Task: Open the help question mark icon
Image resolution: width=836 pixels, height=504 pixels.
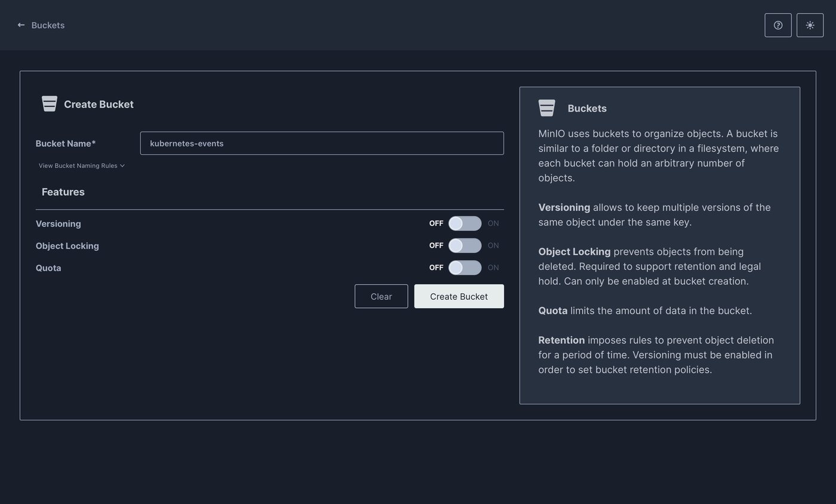Action: (777, 25)
